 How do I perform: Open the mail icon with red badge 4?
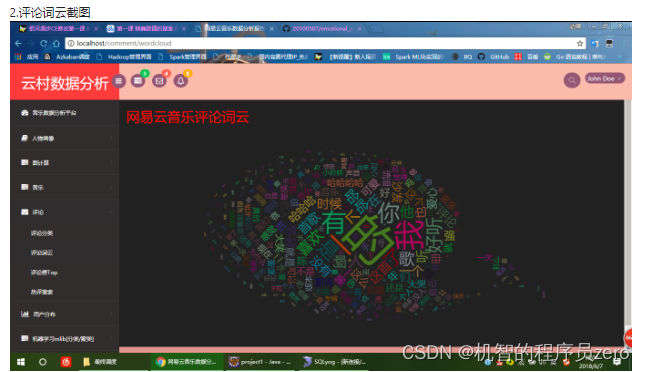point(159,81)
